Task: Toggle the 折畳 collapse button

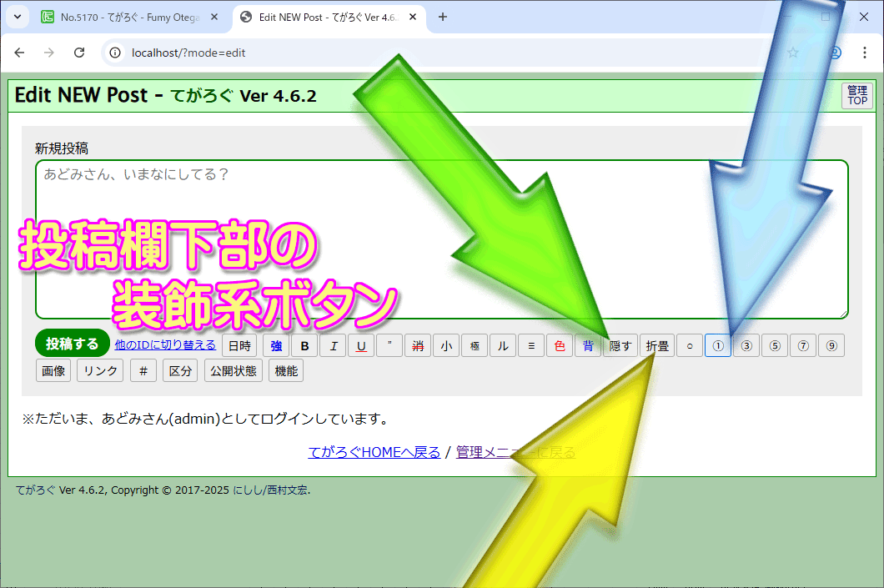Action: [x=657, y=346]
